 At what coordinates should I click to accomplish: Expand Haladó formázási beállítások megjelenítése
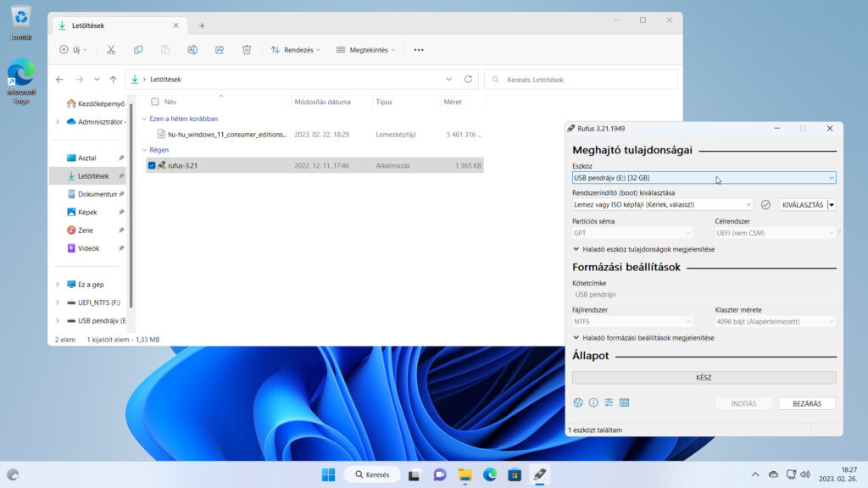click(644, 338)
